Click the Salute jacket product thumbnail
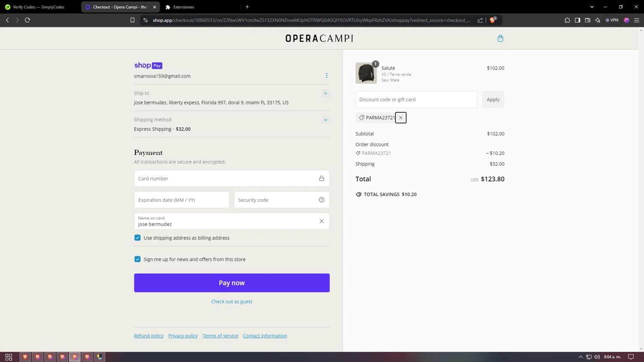The height and width of the screenshot is (362, 644). click(366, 73)
